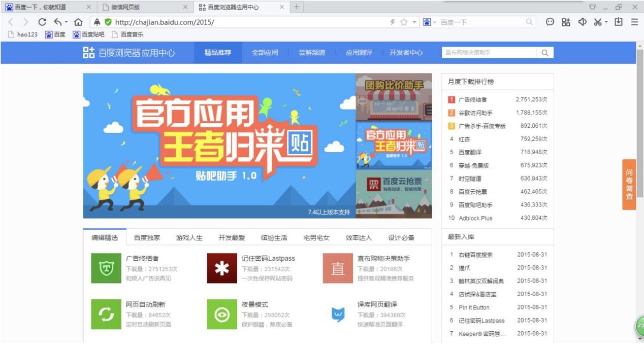
Task: Switch to the 宅男宅女 category tab
Action: 316,238
